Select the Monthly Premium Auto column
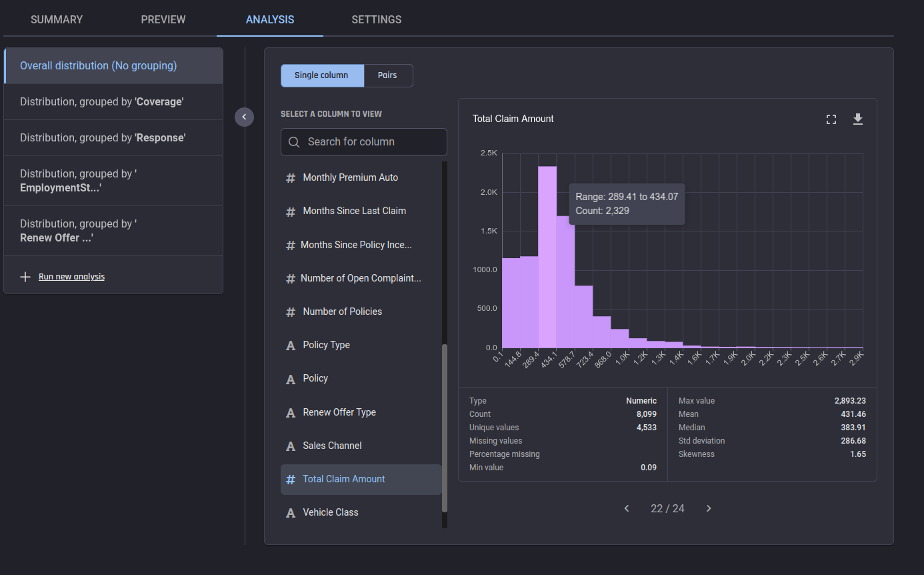This screenshot has height=575, width=924. tap(361, 177)
